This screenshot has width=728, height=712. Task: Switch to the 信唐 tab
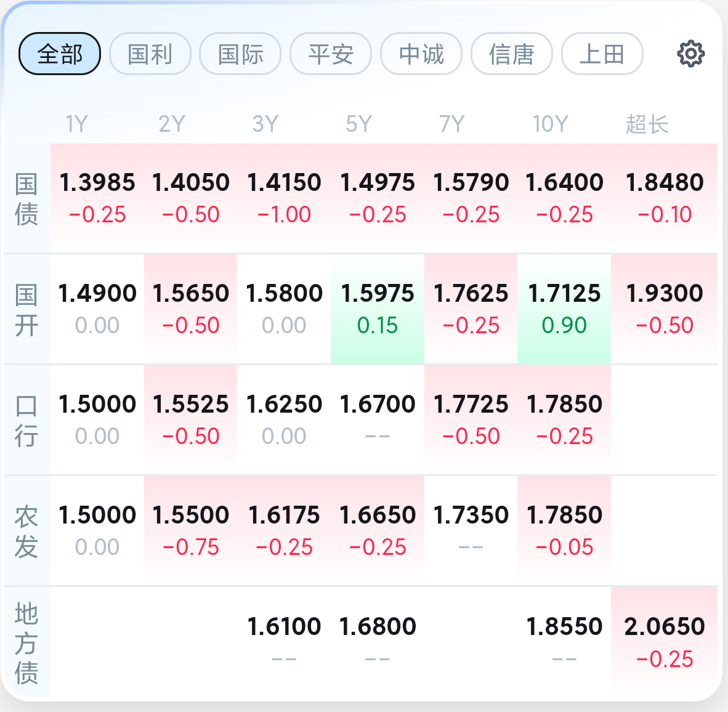tap(511, 54)
